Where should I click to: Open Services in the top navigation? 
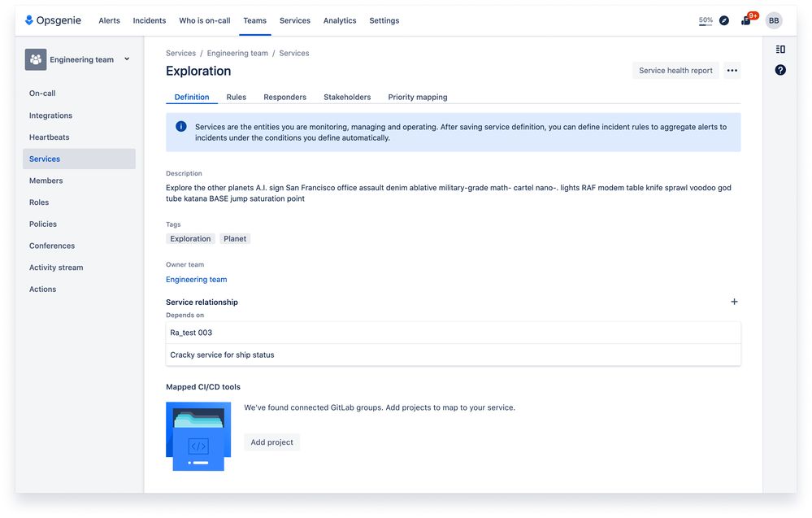coord(295,20)
